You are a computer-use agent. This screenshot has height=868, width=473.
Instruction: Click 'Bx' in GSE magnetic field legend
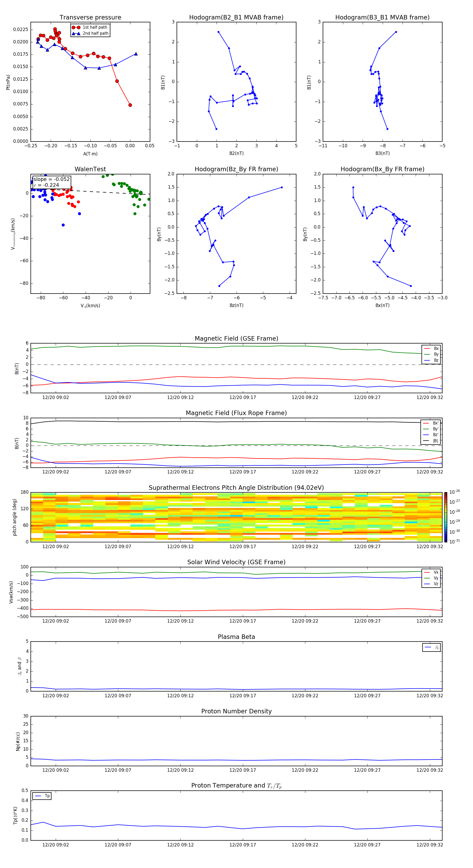[436, 349]
